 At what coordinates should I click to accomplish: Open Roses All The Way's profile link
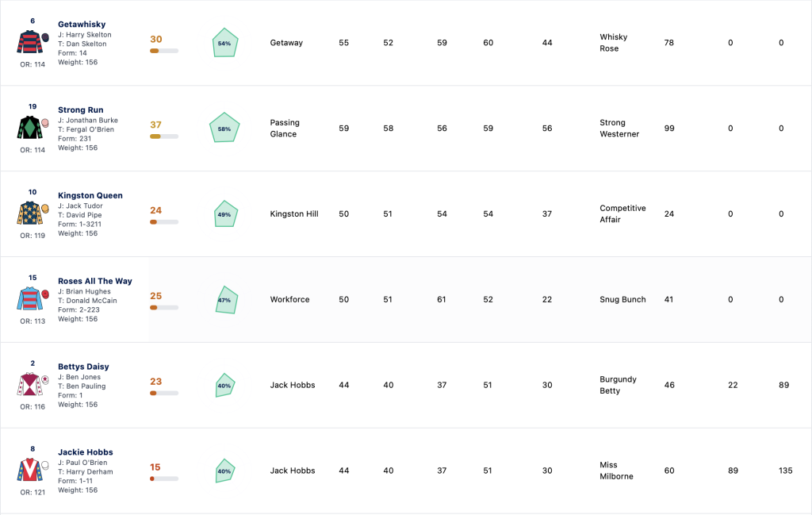(95, 281)
